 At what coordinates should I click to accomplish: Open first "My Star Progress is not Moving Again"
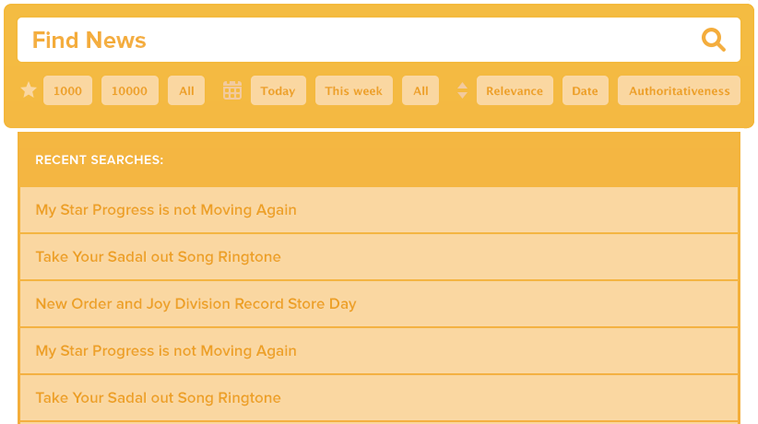166,210
